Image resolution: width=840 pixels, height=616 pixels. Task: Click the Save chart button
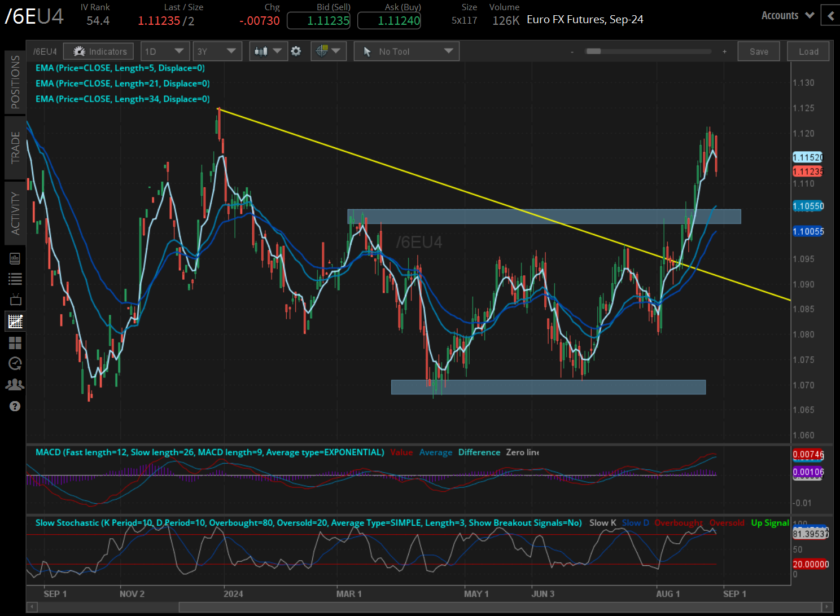pyautogui.click(x=759, y=51)
